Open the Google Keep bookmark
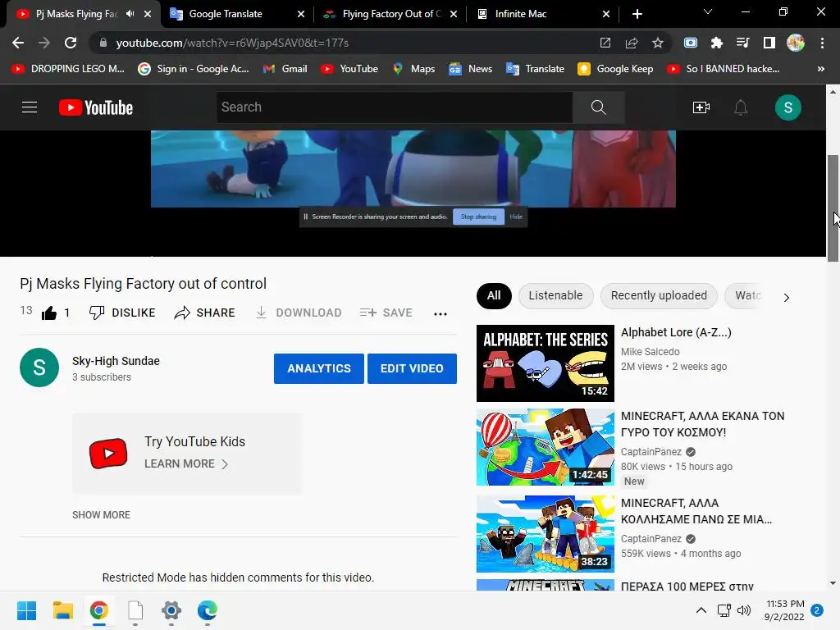Screen dimensions: 840x630 coord(615,69)
